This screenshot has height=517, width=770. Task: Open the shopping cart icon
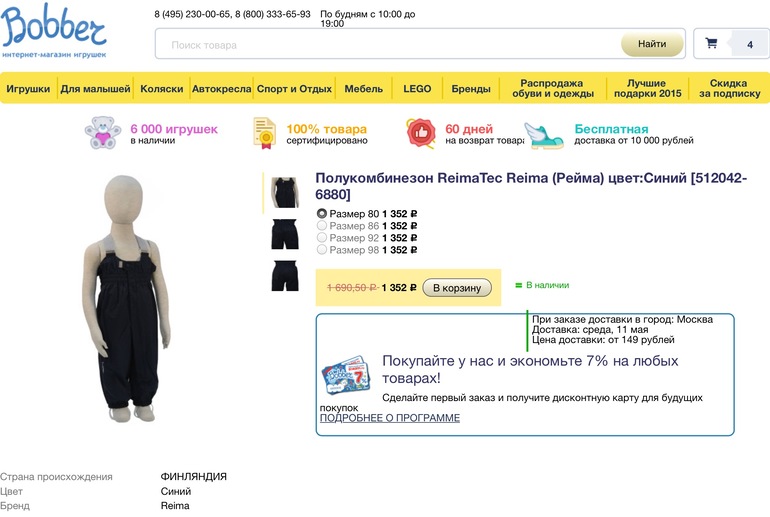pos(711,44)
